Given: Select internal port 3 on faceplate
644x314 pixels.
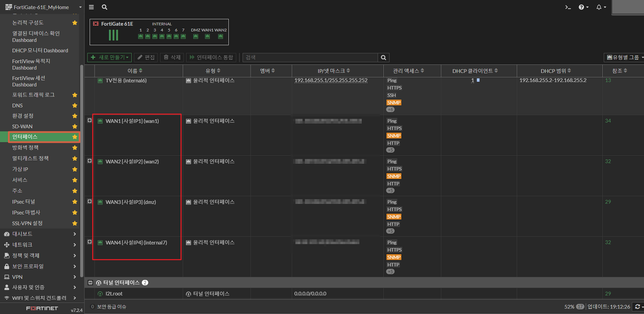Looking at the screenshot, I should click(155, 37).
